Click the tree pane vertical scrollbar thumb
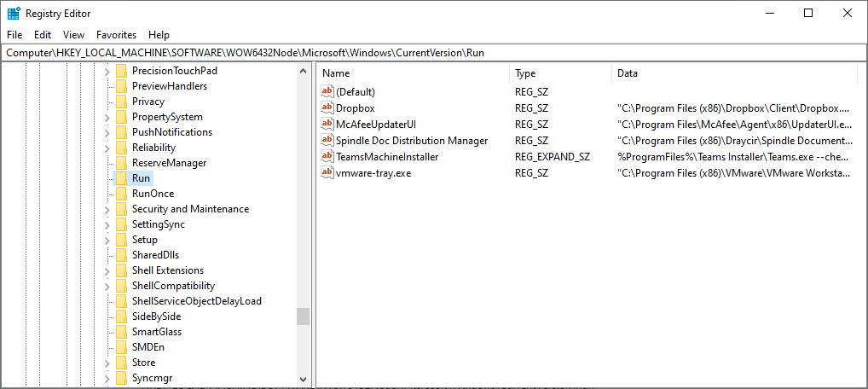 [x=303, y=316]
